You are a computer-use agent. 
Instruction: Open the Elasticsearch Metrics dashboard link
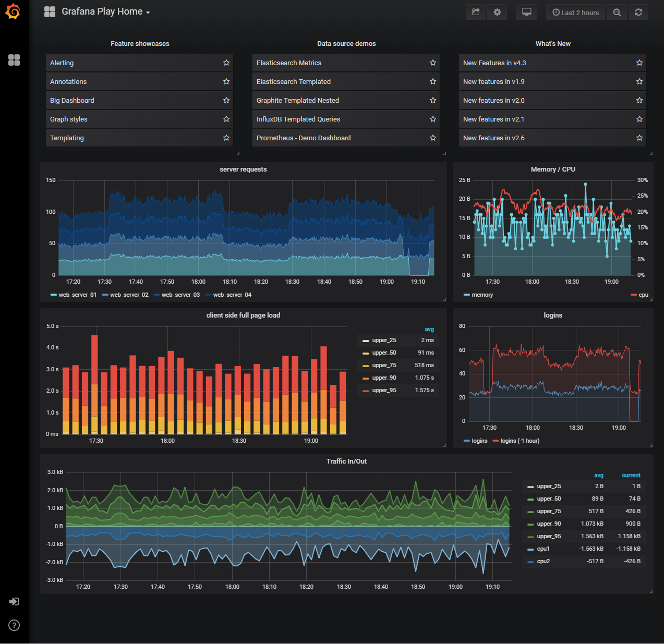346,63
